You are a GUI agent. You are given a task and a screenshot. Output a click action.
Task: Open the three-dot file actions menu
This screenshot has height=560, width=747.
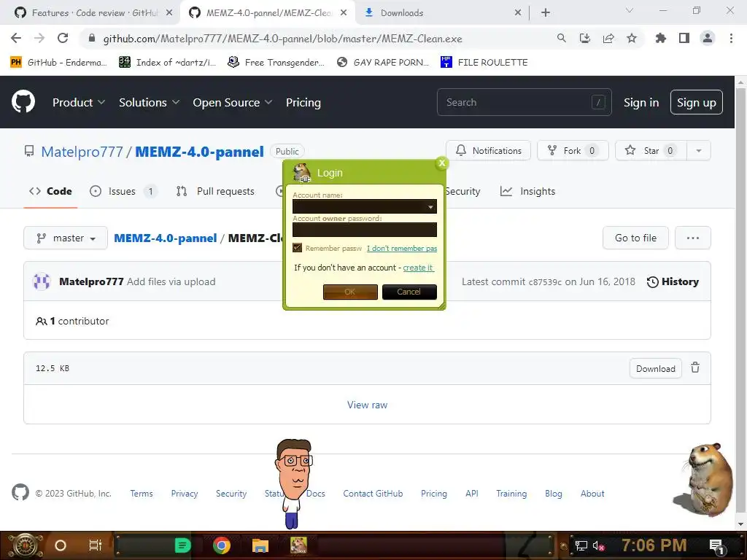click(693, 238)
